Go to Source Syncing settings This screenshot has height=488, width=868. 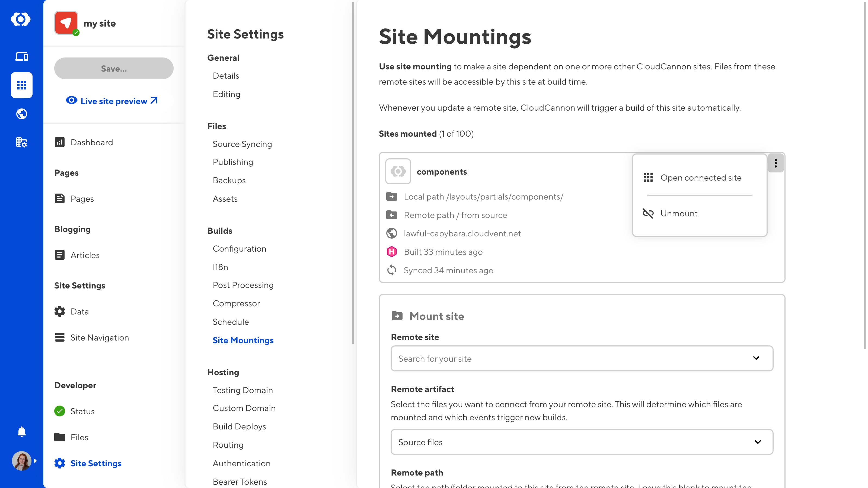coord(242,144)
